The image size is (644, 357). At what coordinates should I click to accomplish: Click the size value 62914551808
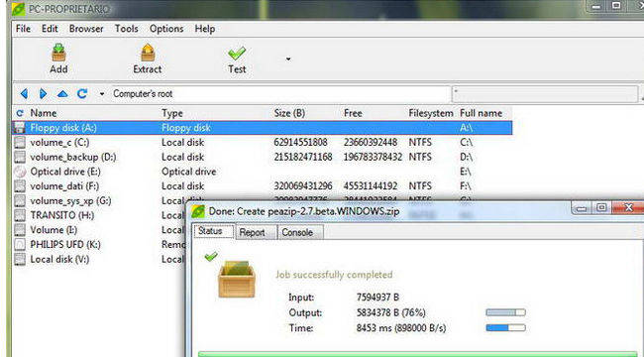300,143
